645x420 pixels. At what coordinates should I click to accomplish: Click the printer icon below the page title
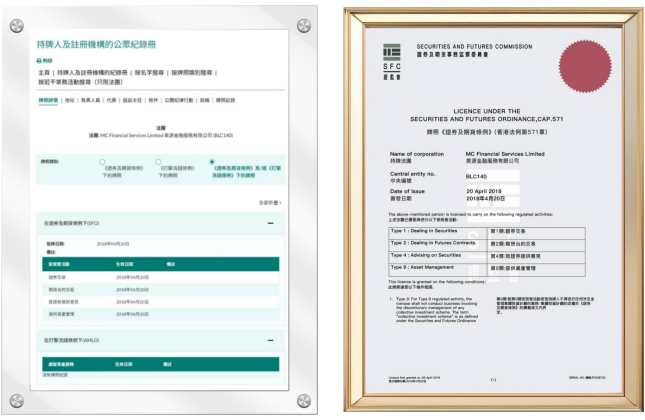pyautogui.click(x=39, y=61)
